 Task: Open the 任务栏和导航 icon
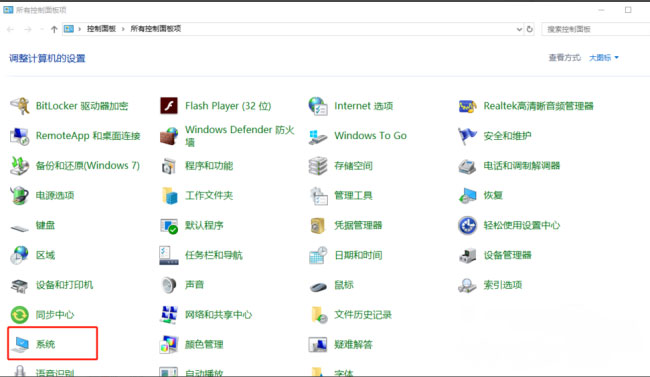click(169, 255)
